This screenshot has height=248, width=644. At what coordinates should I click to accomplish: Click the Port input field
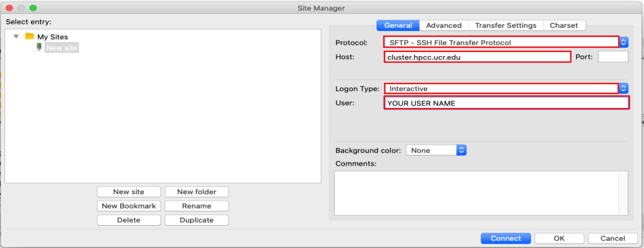[613, 57]
